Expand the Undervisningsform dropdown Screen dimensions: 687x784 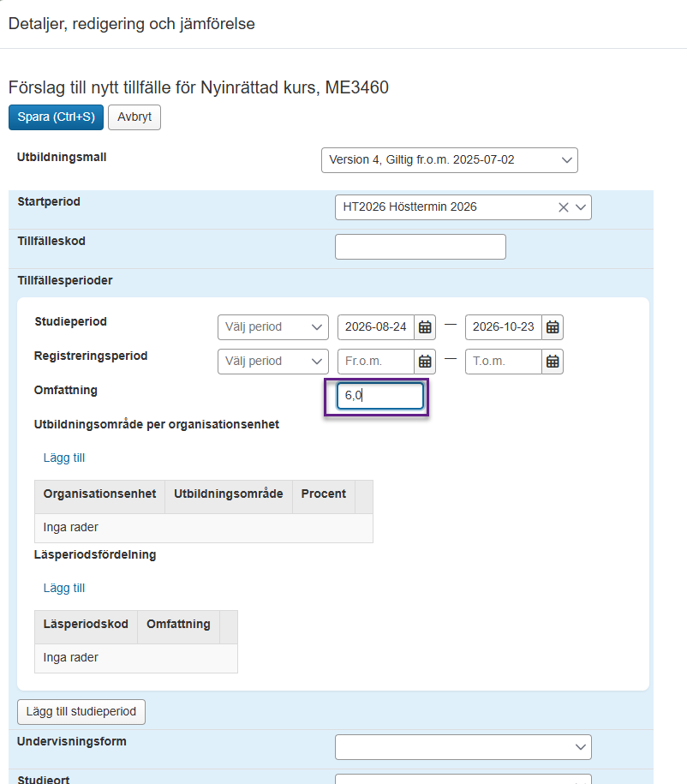coord(463,747)
